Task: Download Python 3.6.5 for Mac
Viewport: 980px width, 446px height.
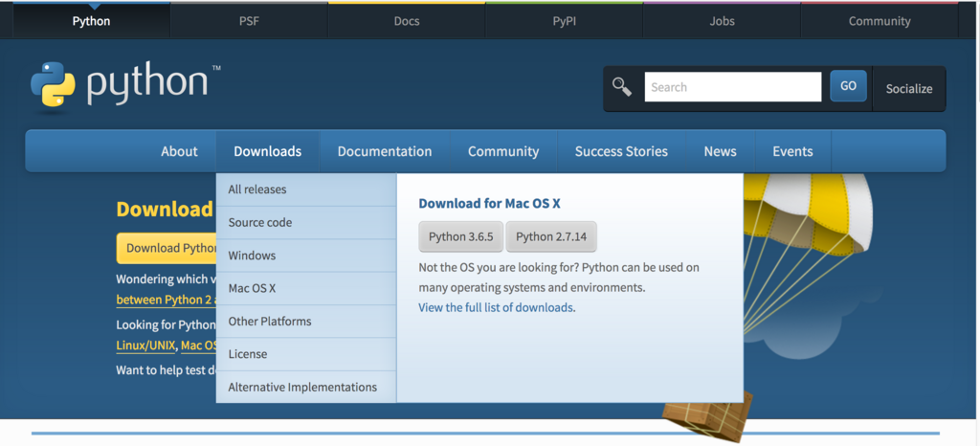Action: point(461,236)
